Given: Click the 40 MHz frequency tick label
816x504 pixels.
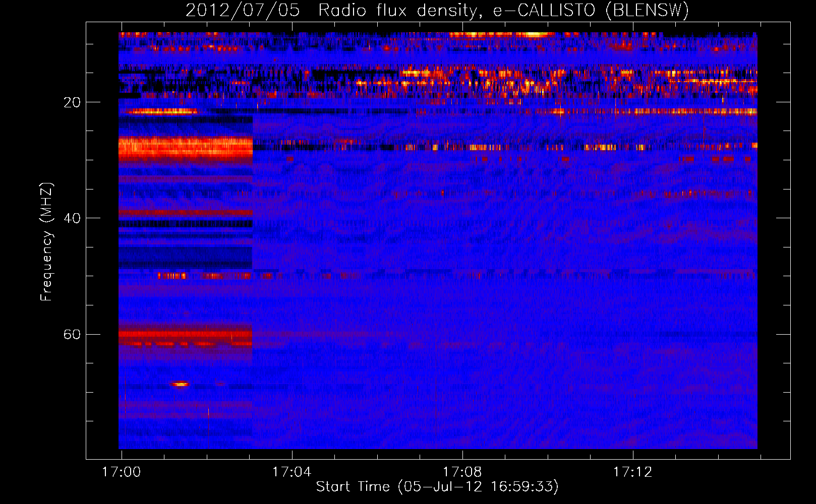Looking at the screenshot, I should point(72,218).
